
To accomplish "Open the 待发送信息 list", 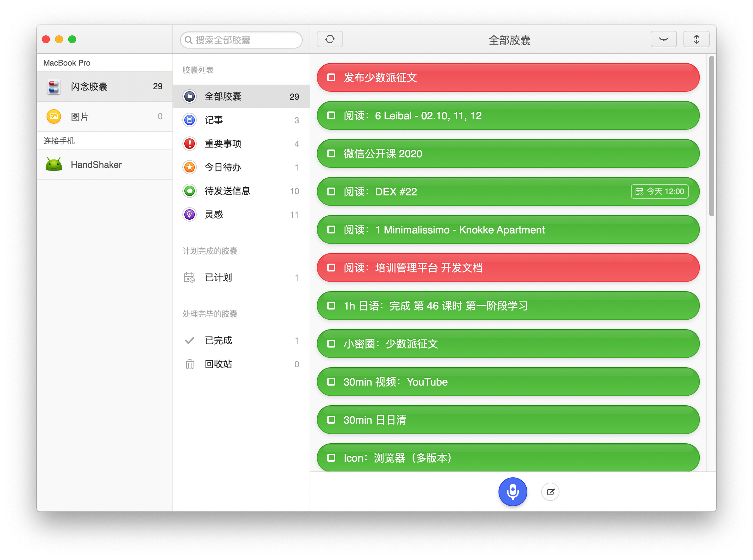I will tap(228, 191).
